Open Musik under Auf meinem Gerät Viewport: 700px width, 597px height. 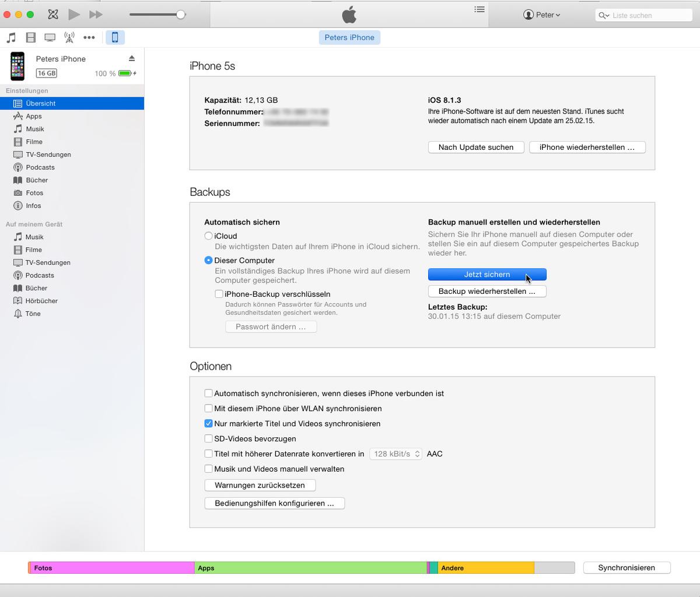click(x=72, y=237)
